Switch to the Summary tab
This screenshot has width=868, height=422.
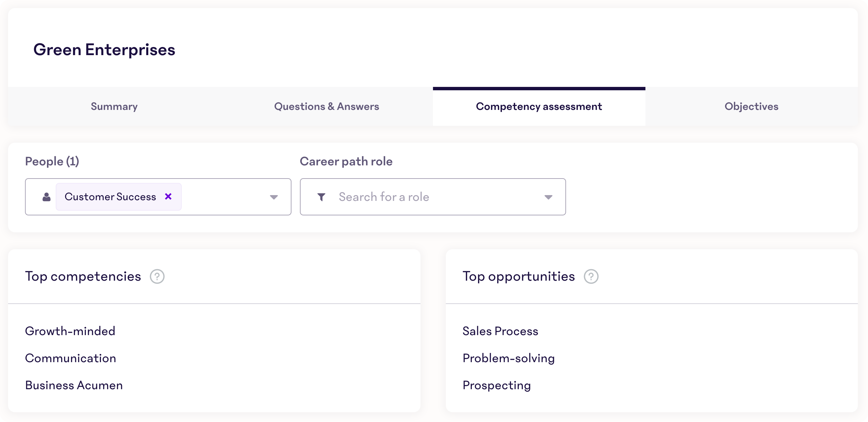coord(114,107)
